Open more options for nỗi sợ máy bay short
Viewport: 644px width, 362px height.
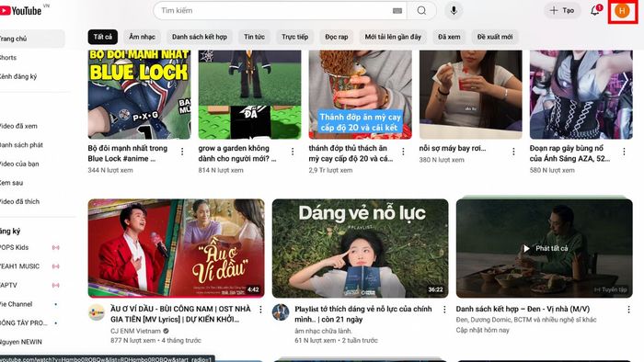click(x=513, y=152)
